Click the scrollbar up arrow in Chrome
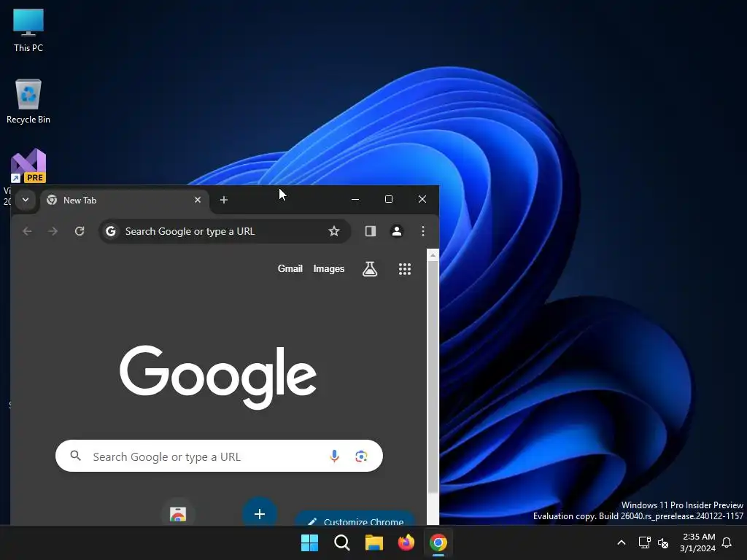The width and height of the screenshot is (747, 560). [x=433, y=255]
